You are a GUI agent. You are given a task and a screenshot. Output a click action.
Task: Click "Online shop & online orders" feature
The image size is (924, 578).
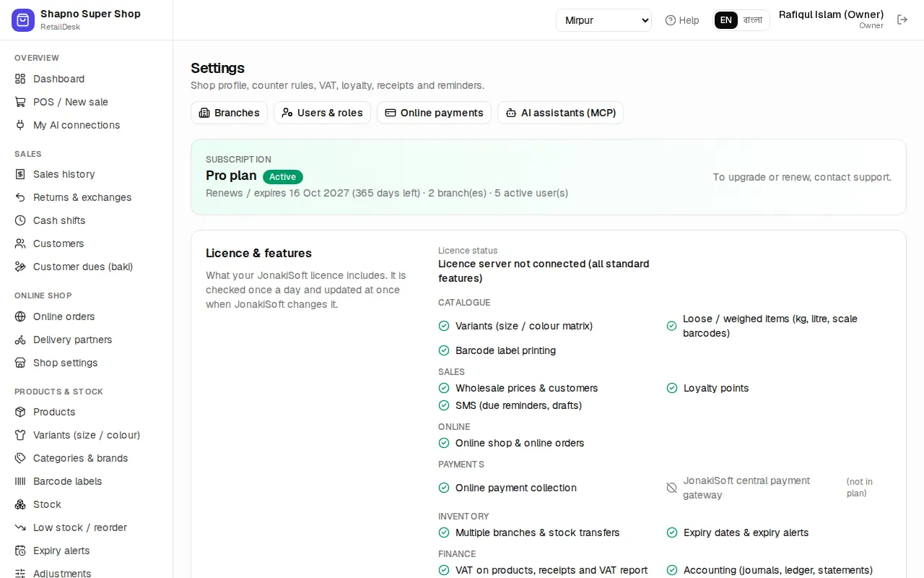pyautogui.click(x=520, y=443)
